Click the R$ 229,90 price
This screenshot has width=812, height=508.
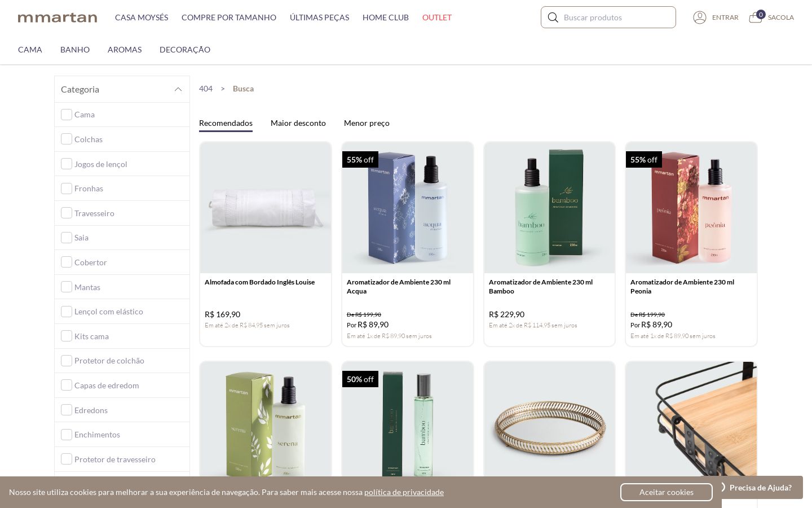(506, 314)
